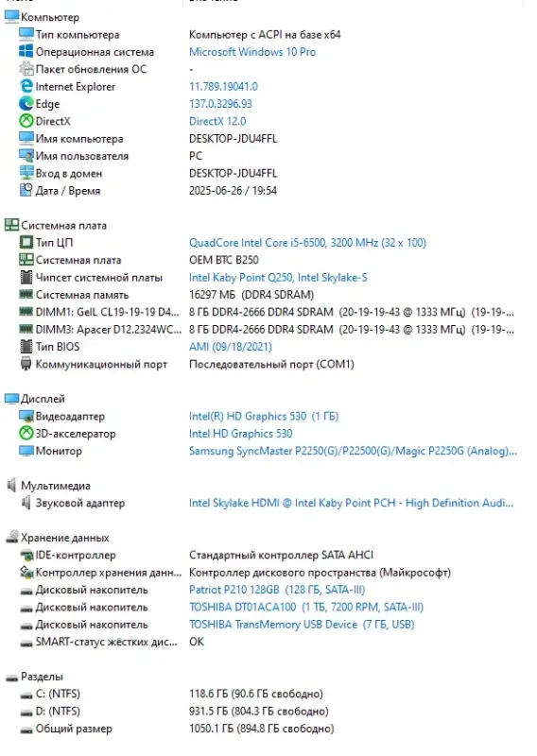The height and width of the screenshot is (756, 537).
Task: Open the TOSHIBA DT01ACA100 drive link
Action: click(306, 607)
